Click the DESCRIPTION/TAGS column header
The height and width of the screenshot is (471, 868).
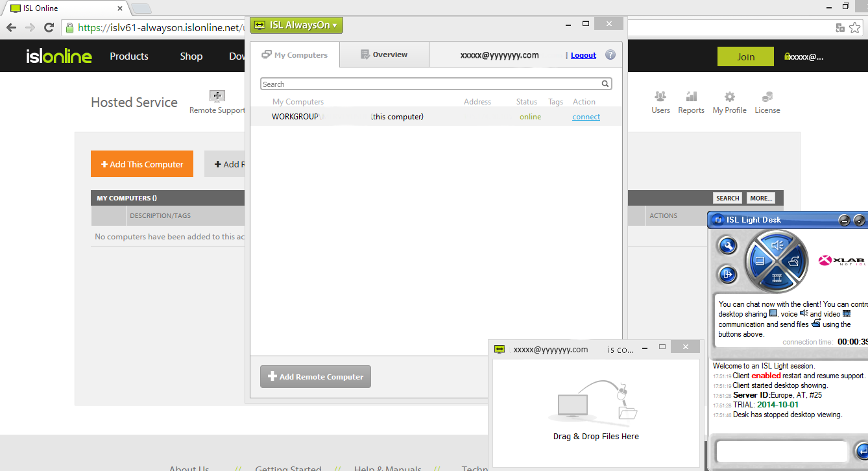(x=160, y=216)
